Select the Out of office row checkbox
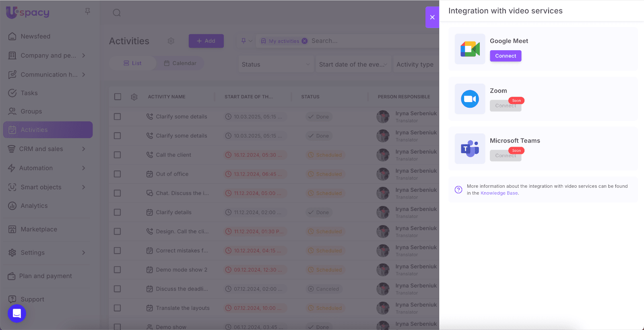This screenshot has height=330, width=644. 118,174
